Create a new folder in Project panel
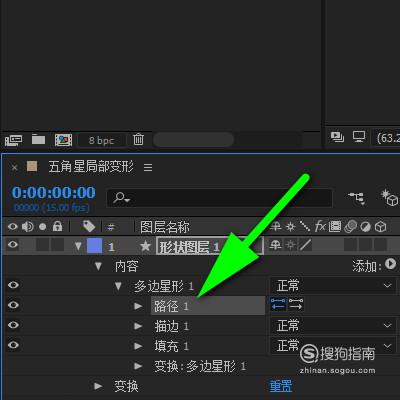This screenshot has width=400, height=400. [x=38, y=139]
